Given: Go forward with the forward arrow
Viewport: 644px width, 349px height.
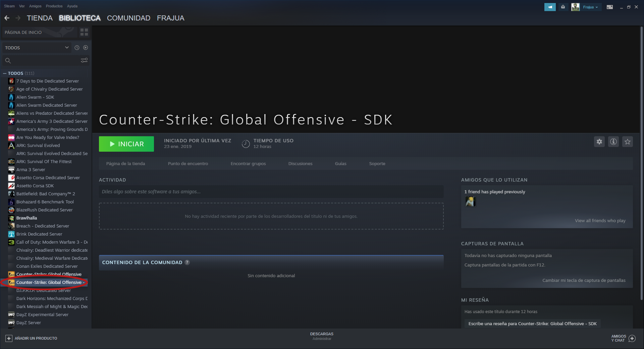Looking at the screenshot, I should coord(18,18).
